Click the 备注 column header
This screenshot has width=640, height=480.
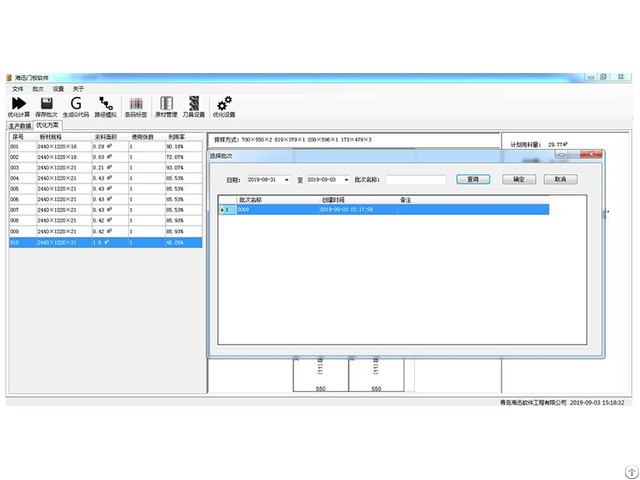(x=405, y=200)
